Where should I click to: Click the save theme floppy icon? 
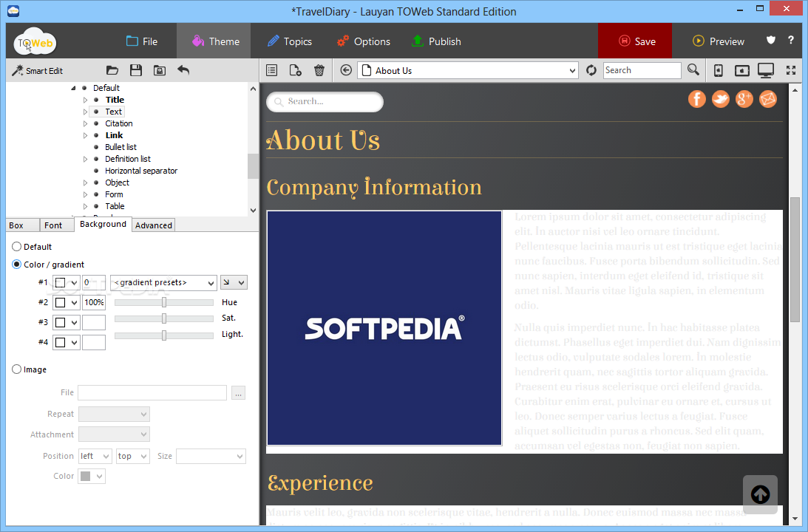coord(136,70)
